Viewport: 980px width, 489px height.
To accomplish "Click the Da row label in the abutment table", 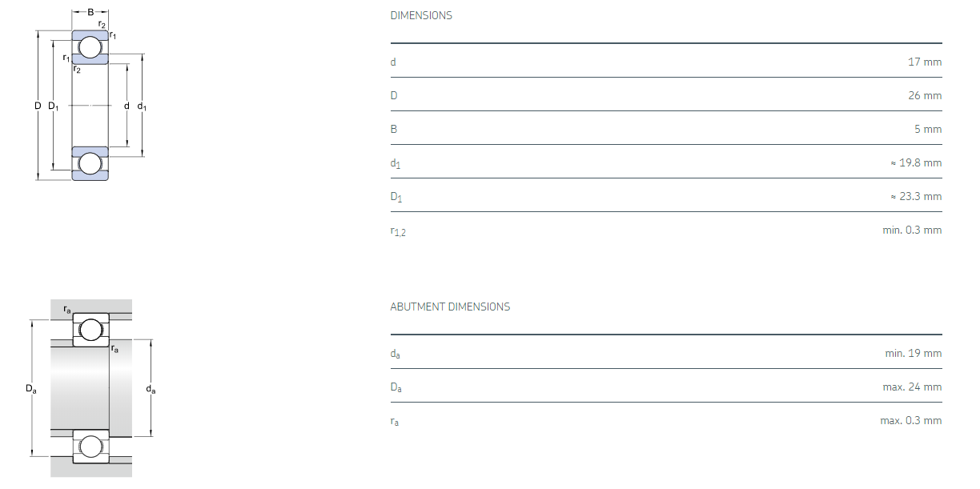I will (x=396, y=387).
